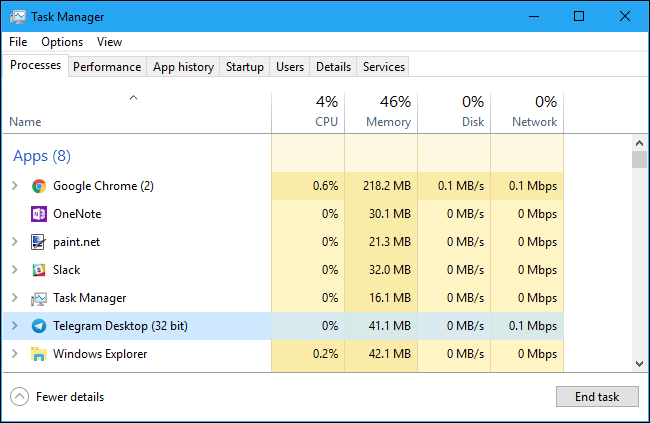650x423 pixels.
Task: Click Task Manager title bar icon
Action: point(17,17)
